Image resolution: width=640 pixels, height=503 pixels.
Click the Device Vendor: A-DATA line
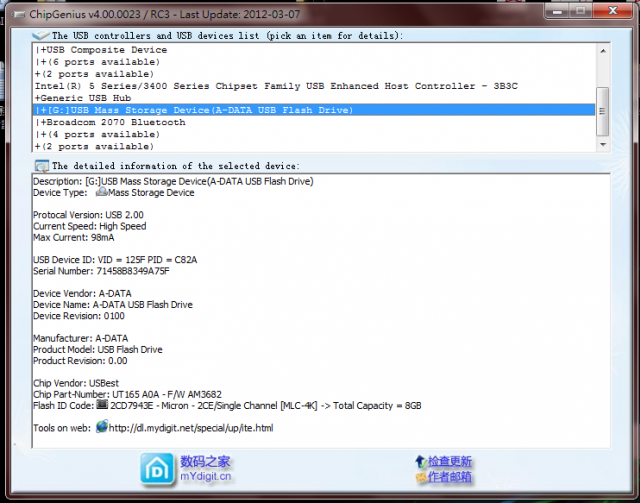pos(82,294)
